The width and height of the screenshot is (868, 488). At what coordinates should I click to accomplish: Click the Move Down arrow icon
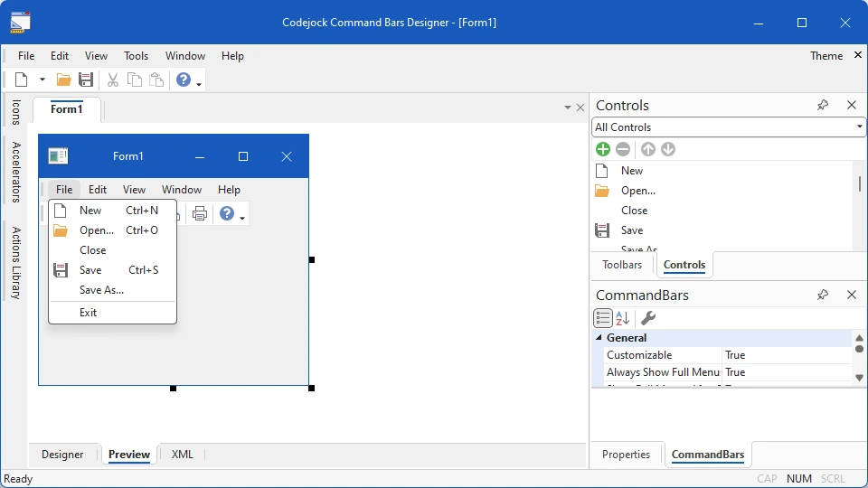click(668, 149)
